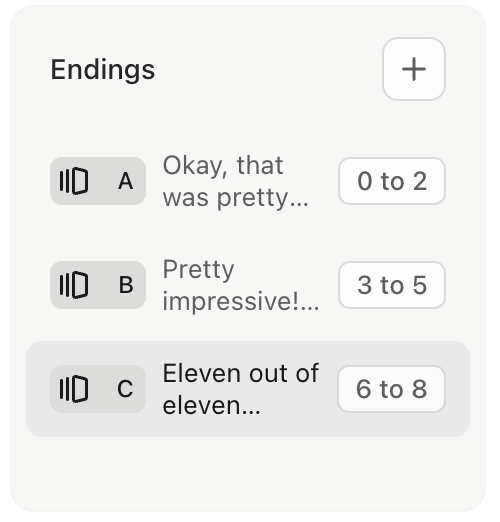Click the ending screen icon for Ending A
Image resolution: width=500 pixels, height=522 pixels.
coord(74,181)
